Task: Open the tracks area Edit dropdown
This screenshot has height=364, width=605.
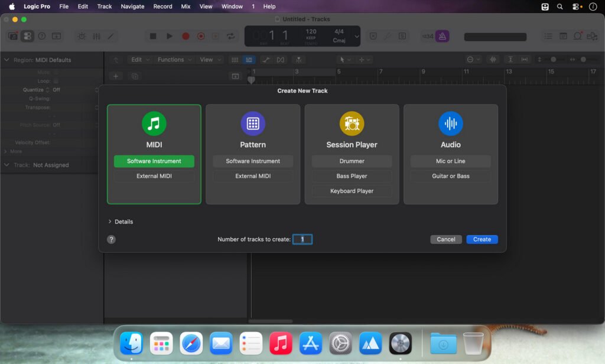Action: point(139,60)
